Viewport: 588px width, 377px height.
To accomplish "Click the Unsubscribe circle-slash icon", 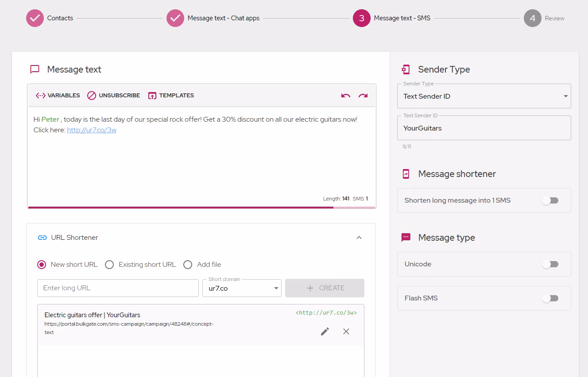I will pyautogui.click(x=92, y=96).
